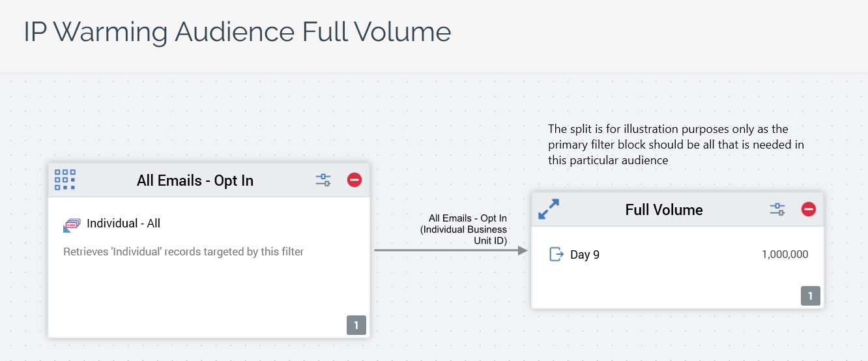Open settings for All Emails - Opt In block
Image resolution: width=868 pixels, height=361 pixels.
323,180
